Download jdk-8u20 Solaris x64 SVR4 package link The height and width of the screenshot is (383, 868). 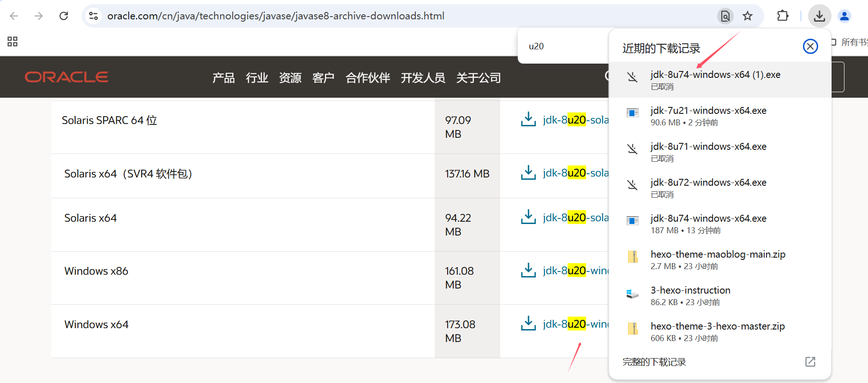(576, 173)
